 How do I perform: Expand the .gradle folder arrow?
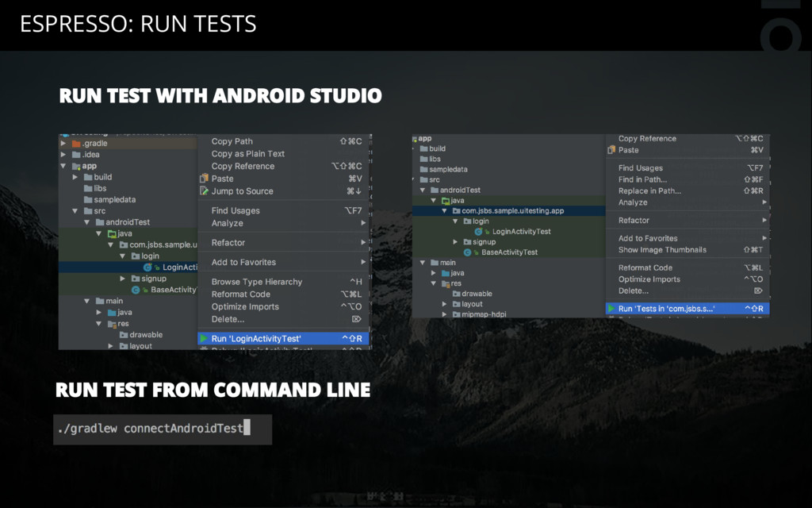pyautogui.click(x=63, y=143)
